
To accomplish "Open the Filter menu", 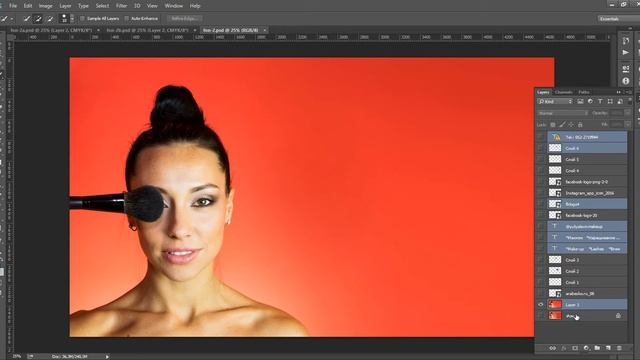I will pyautogui.click(x=121, y=6).
